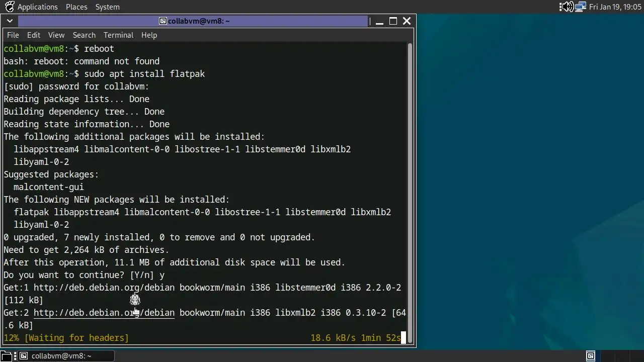Open the Places menu
The width and height of the screenshot is (644, 362).
(x=76, y=7)
